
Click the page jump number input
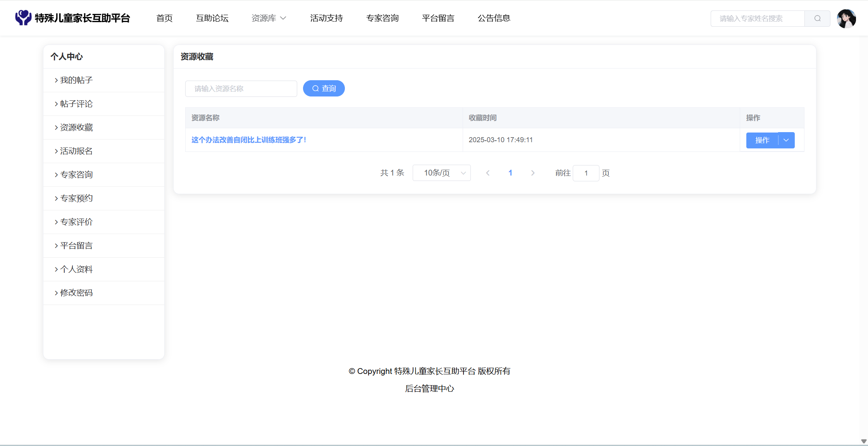586,173
